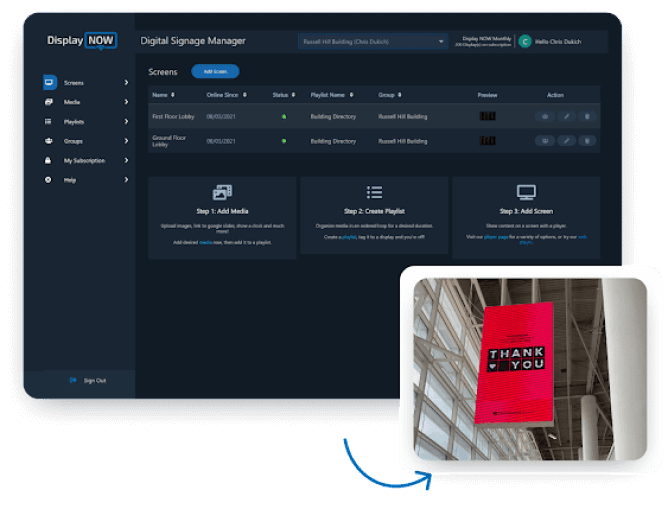Image resolution: width=668 pixels, height=508 pixels.
Task: Expand the Media chevron in the sidebar
Action: [x=126, y=102]
